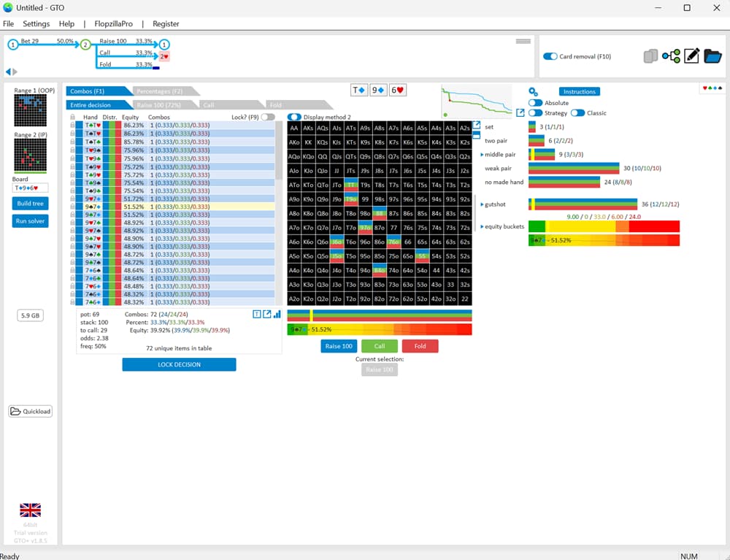Click the Quickload button
The width and height of the screenshot is (730, 560).
[30, 412]
